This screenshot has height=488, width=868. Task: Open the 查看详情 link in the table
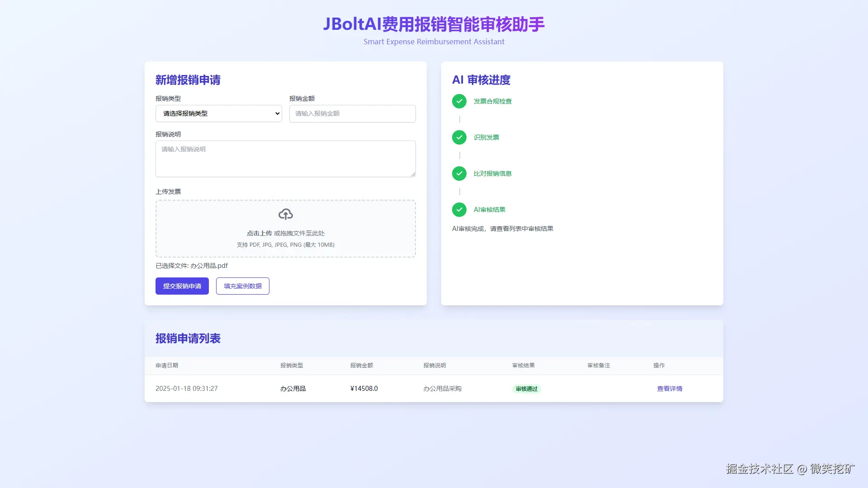[x=670, y=389]
